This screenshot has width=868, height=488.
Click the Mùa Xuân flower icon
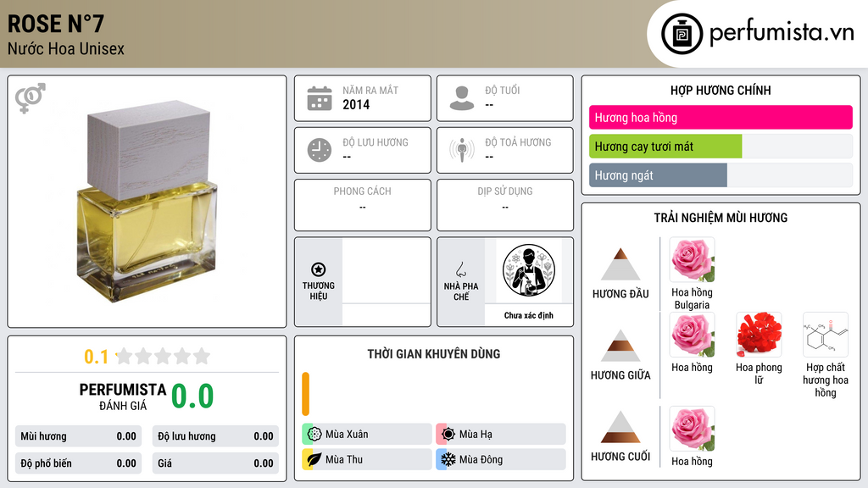tap(314, 435)
